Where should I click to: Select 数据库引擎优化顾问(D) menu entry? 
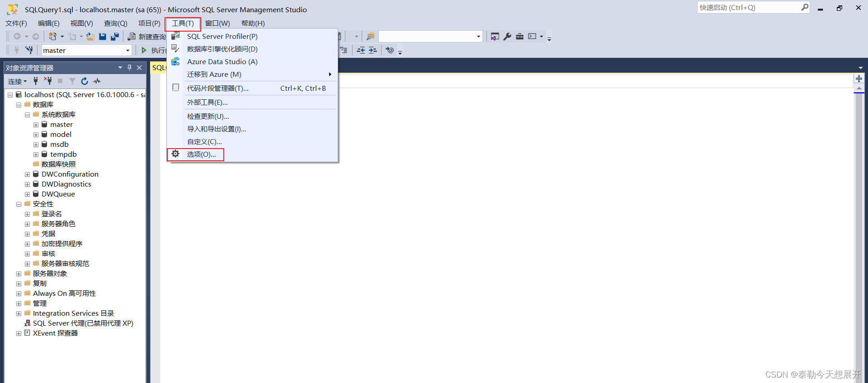coord(252,49)
